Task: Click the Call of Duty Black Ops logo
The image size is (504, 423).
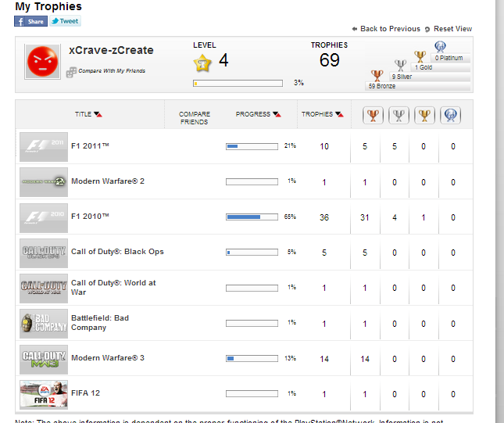Action: pyautogui.click(x=43, y=253)
